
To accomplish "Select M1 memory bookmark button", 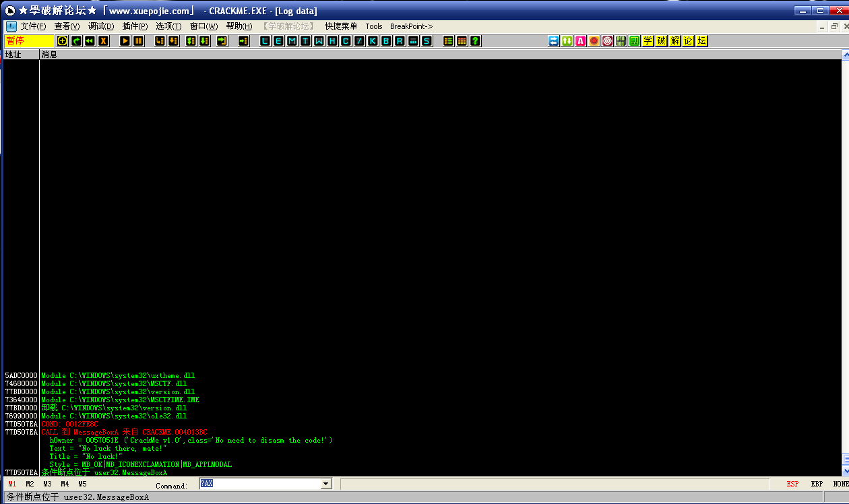I will 12,484.
